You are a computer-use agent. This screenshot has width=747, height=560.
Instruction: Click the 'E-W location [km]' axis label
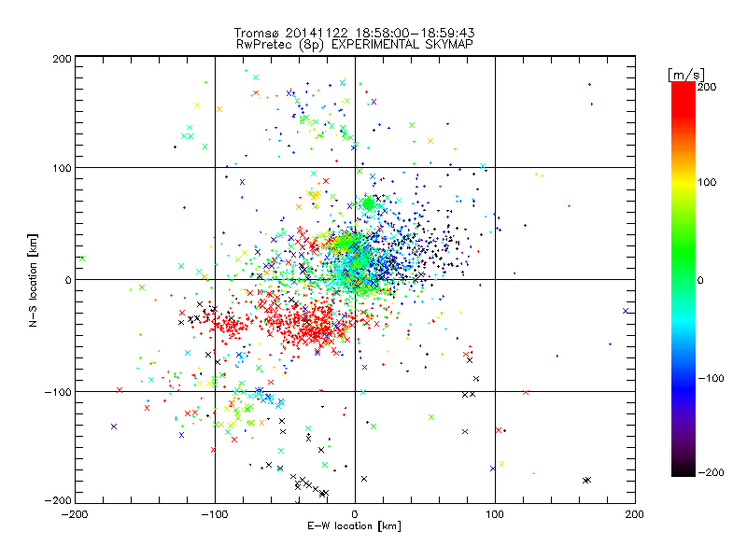click(354, 525)
